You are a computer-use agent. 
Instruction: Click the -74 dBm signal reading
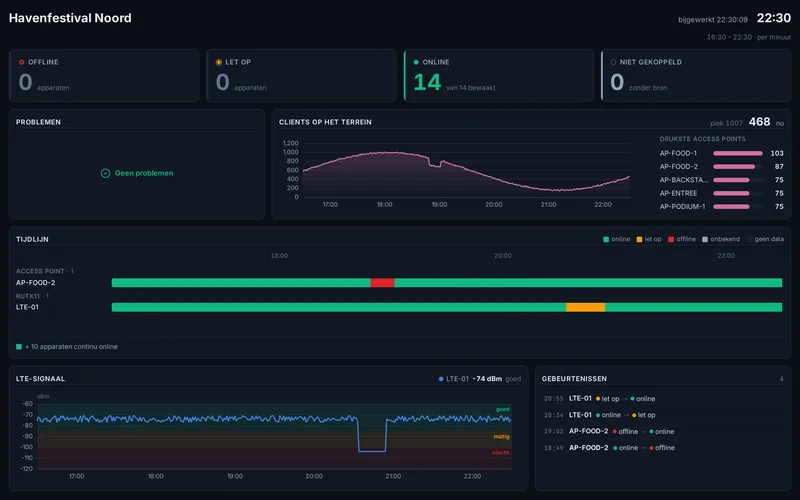(487, 379)
